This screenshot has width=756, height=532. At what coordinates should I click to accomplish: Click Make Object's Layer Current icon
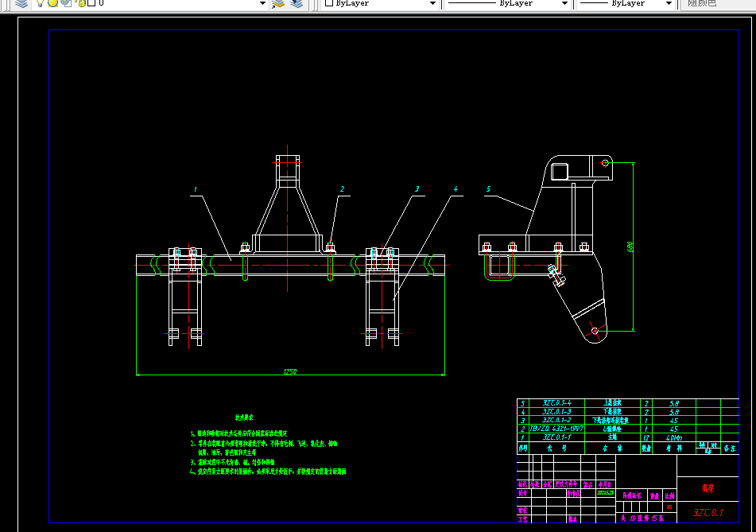pyautogui.click(x=278, y=3)
